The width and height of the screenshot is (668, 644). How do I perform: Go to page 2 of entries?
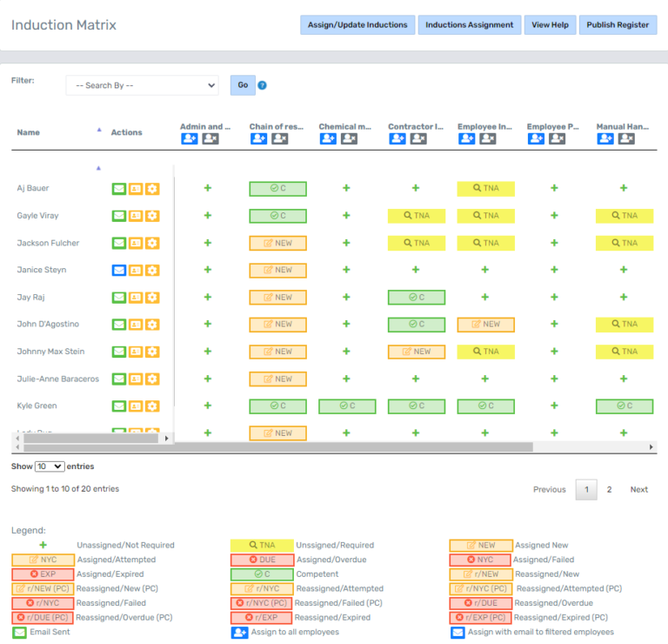click(609, 489)
